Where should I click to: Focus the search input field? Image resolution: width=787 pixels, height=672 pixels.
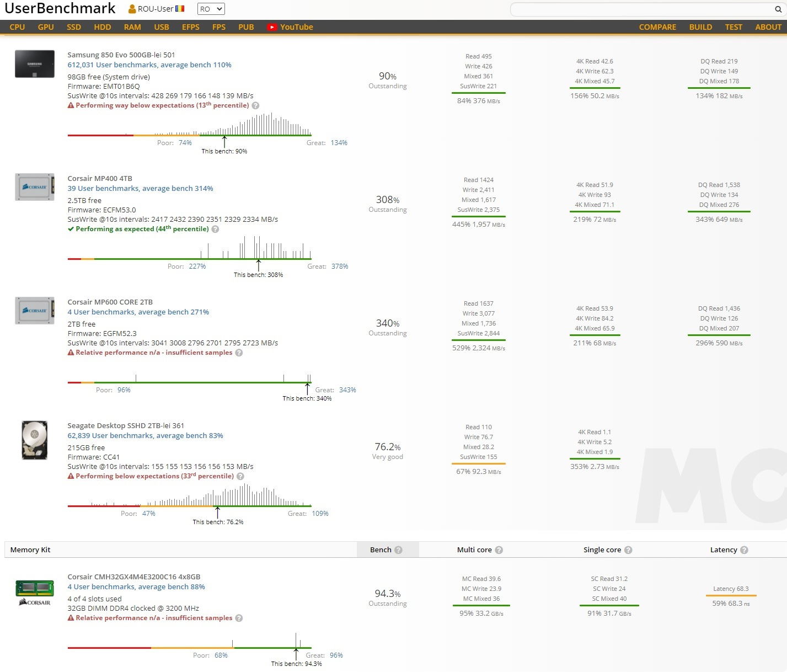tap(640, 9)
